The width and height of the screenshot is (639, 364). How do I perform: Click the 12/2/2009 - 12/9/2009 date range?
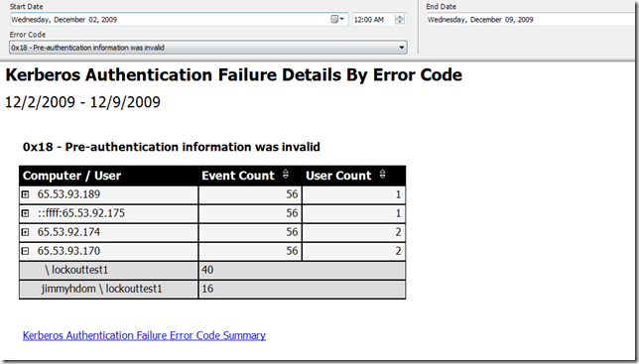click(82, 102)
